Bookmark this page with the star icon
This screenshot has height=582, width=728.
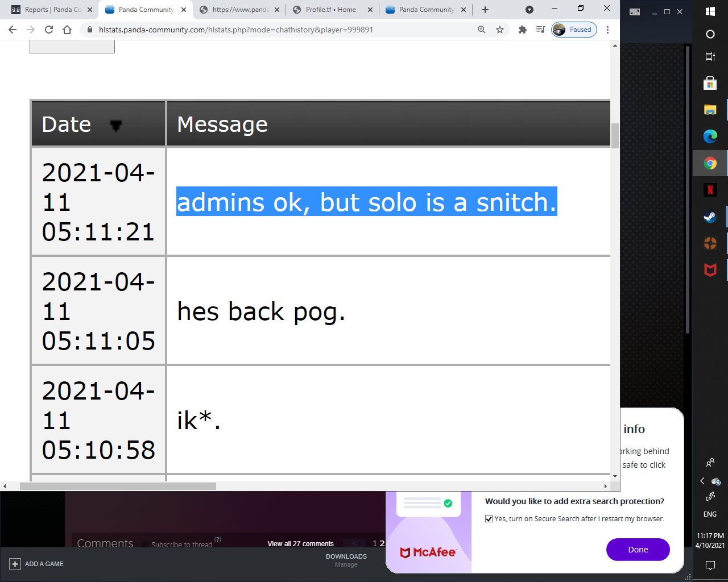(x=500, y=30)
